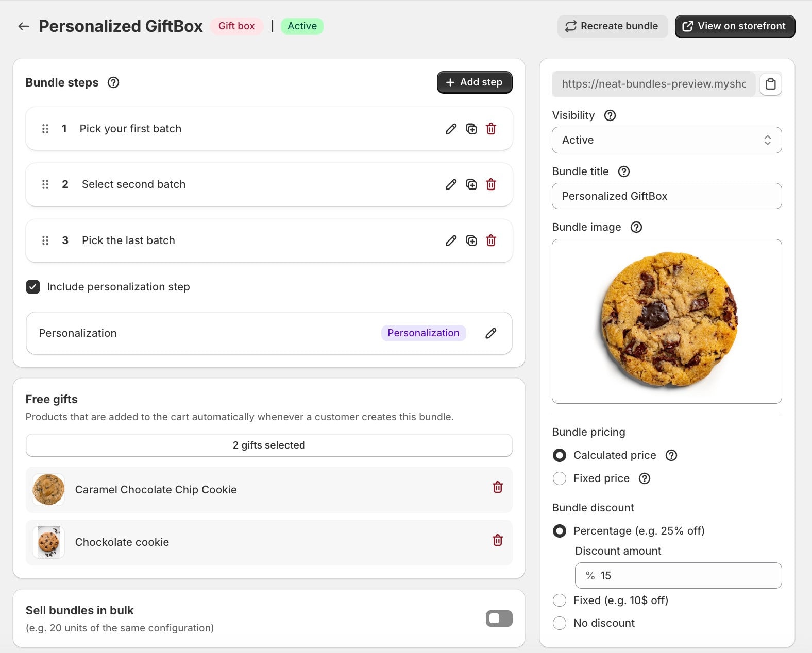The width and height of the screenshot is (812, 653).
Task: Open help for Fixed price
Action: (645, 478)
